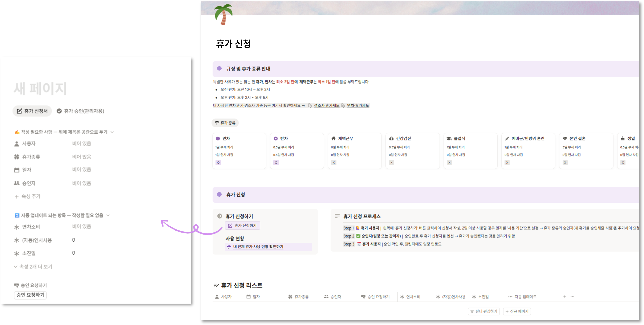Screen dimensions: 644x325
Task: Click the 승인자 people icon in form
Action: [x=16, y=183]
